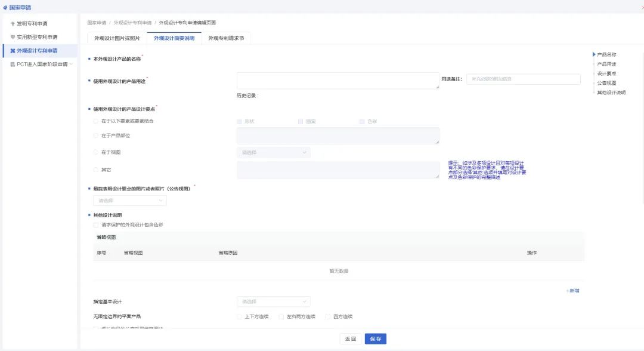Click the PCT进入国家阶段申请 document icon
This screenshot has width=644, height=351.
[13, 64]
